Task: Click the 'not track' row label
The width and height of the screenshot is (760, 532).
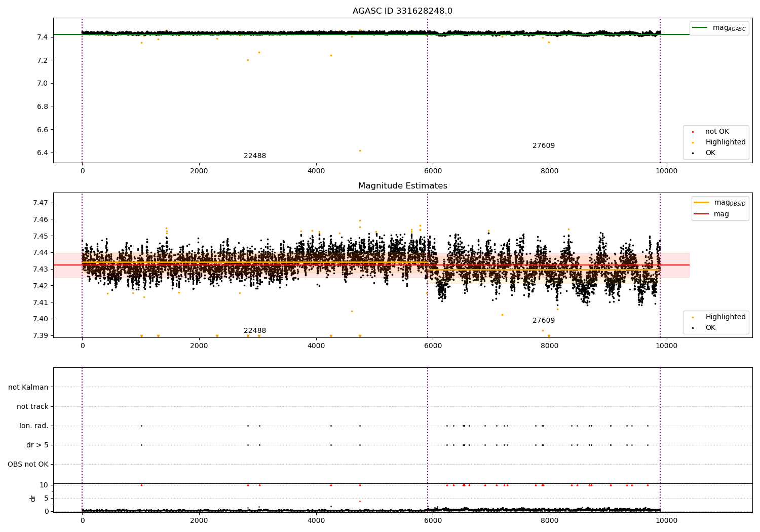Action: pos(32,407)
